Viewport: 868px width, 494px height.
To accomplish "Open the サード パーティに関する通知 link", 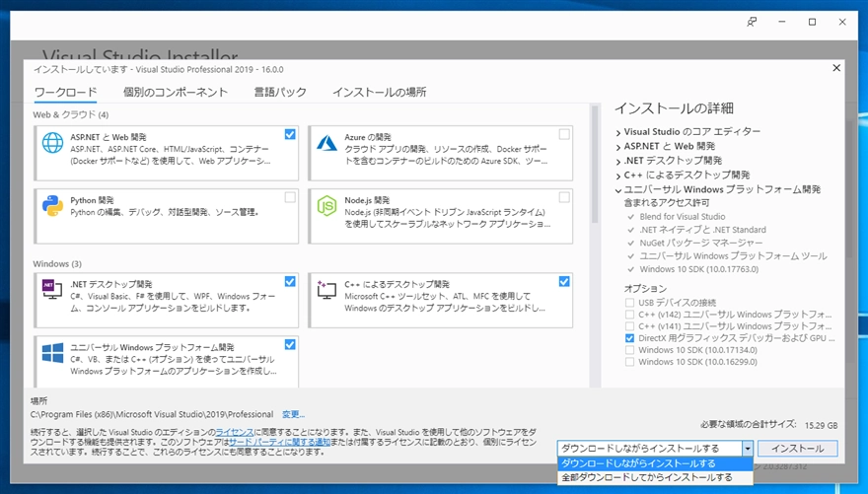I will (279, 442).
